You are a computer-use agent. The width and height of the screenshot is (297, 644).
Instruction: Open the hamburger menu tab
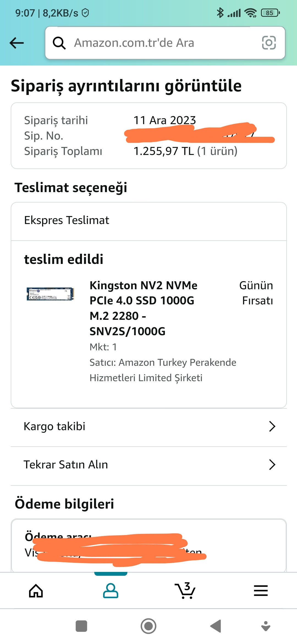261,591
